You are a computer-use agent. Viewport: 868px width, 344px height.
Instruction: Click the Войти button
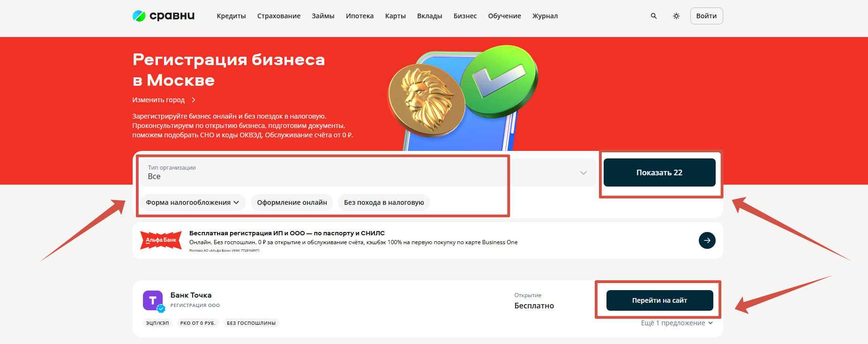click(x=706, y=16)
